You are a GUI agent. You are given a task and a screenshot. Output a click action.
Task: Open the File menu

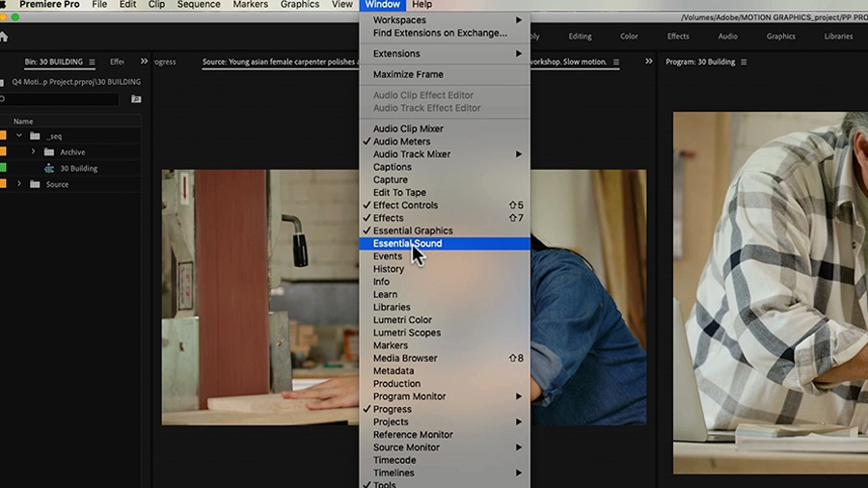click(99, 5)
